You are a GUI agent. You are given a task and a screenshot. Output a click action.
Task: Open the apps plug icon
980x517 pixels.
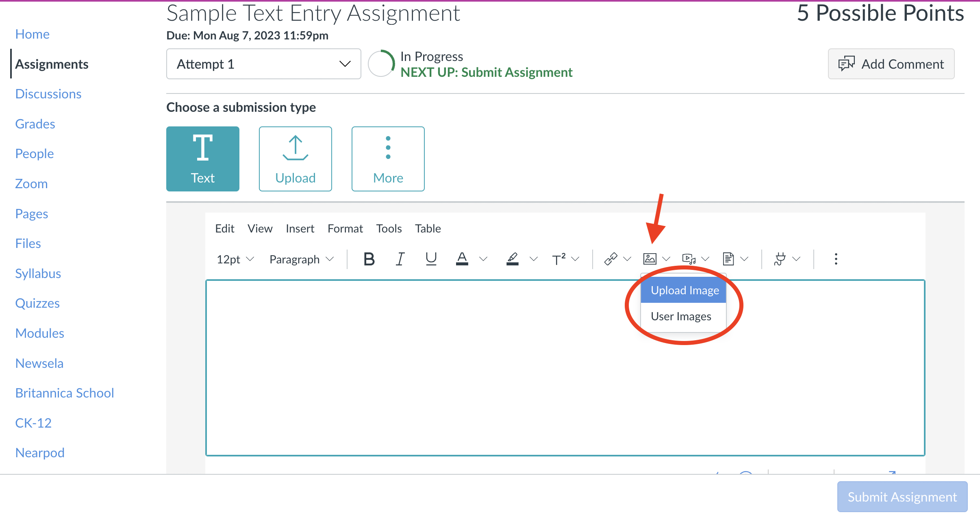coord(780,259)
